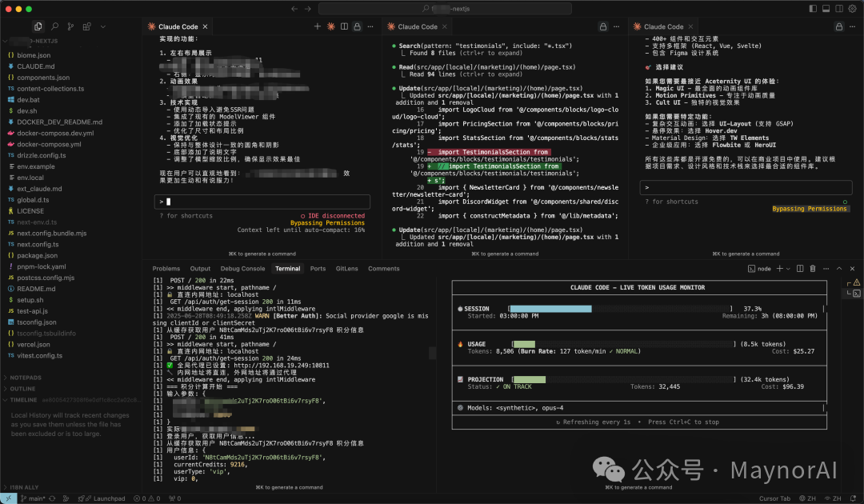The width and height of the screenshot is (864, 504).
Task: Toggle the panel visibility icon in the title bar
Action: pos(826,8)
